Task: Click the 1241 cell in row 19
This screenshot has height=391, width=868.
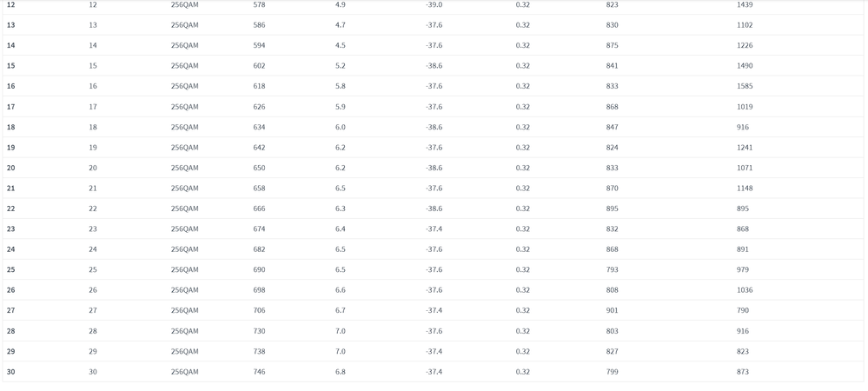Action: coord(745,148)
